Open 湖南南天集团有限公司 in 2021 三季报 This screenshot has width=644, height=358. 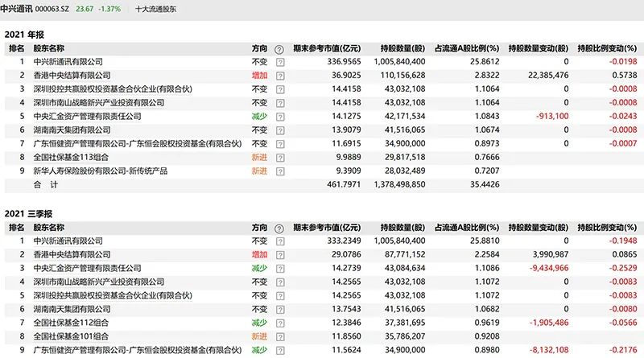click(x=72, y=309)
